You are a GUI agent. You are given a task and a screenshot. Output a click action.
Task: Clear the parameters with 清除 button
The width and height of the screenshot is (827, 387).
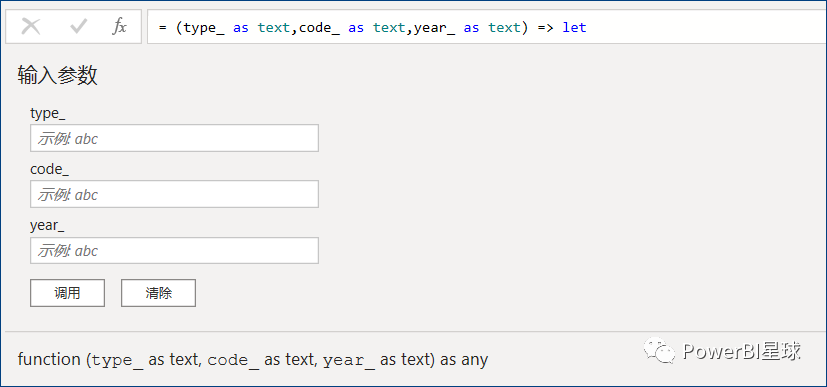158,293
